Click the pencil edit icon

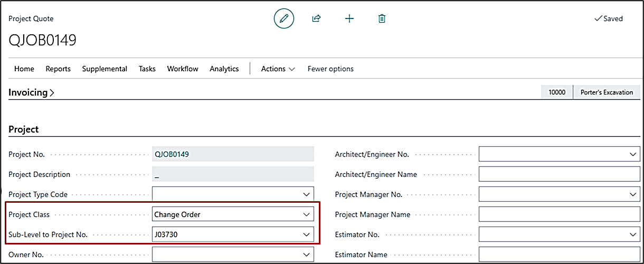tap(283, 19)
